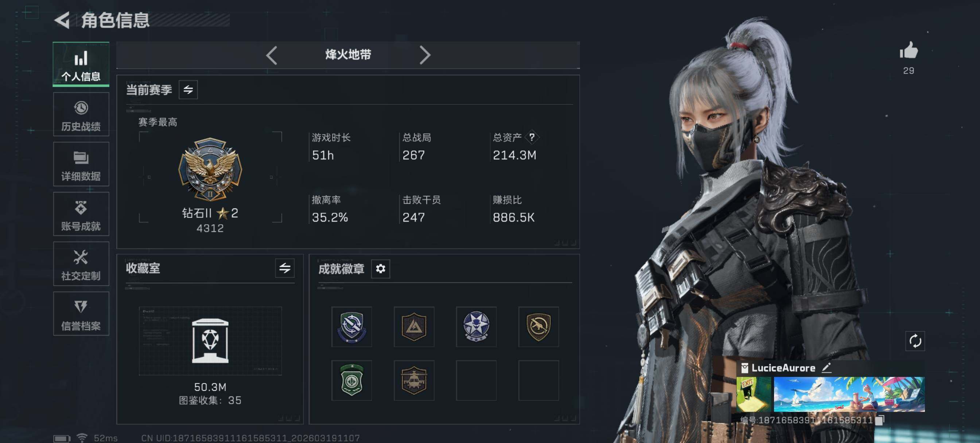The width and height of the screenshot is (980, 443).
Task: Give a thumbs-up like to this profile
Action: [909, 50]
